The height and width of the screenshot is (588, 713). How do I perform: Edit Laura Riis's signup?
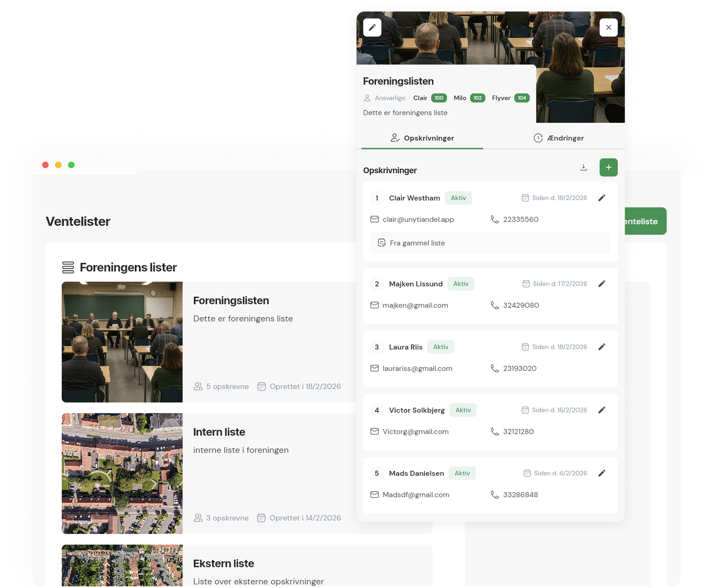(x=601, y=347)
